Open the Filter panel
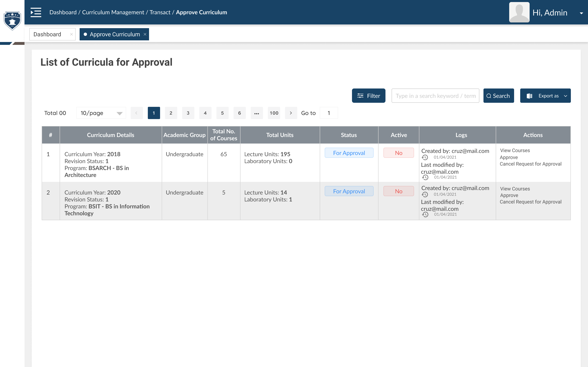588x367 pixels. click(368, 96)
